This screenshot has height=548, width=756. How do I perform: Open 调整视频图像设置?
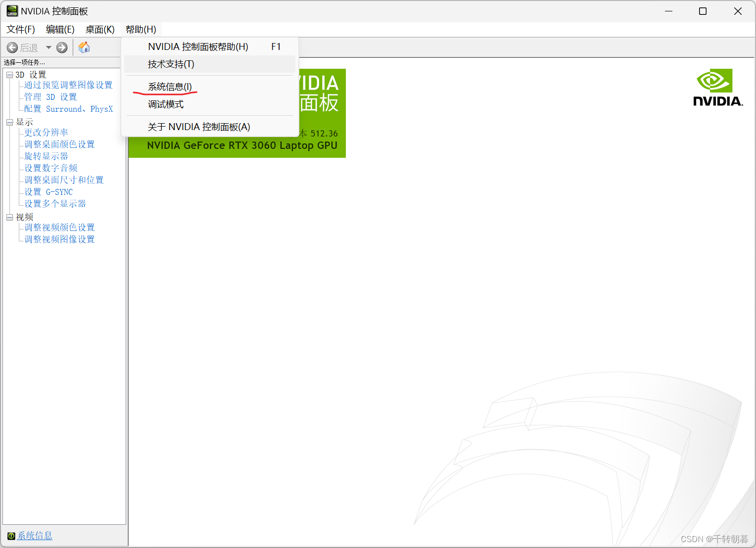[59, 239]
